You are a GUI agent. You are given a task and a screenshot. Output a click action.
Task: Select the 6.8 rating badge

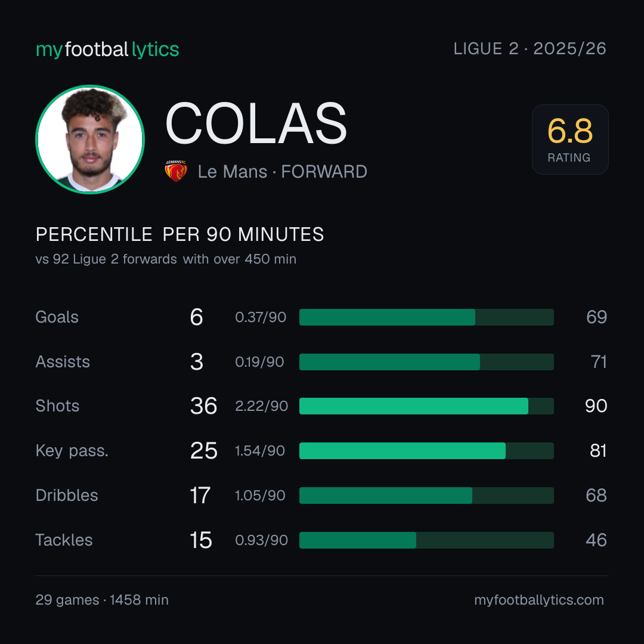click(x=570, y=139)
